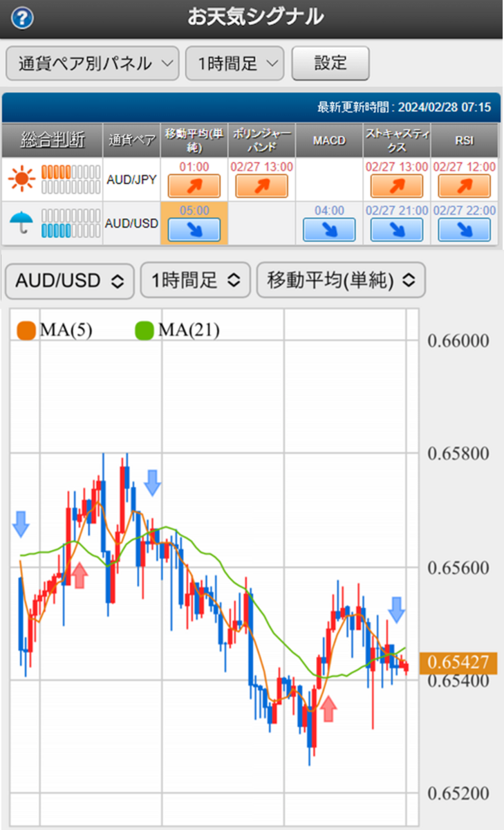504x830 pixels.
Task: Click AUD/USD blue signal strength gauge
Action: tap(71, 230)
